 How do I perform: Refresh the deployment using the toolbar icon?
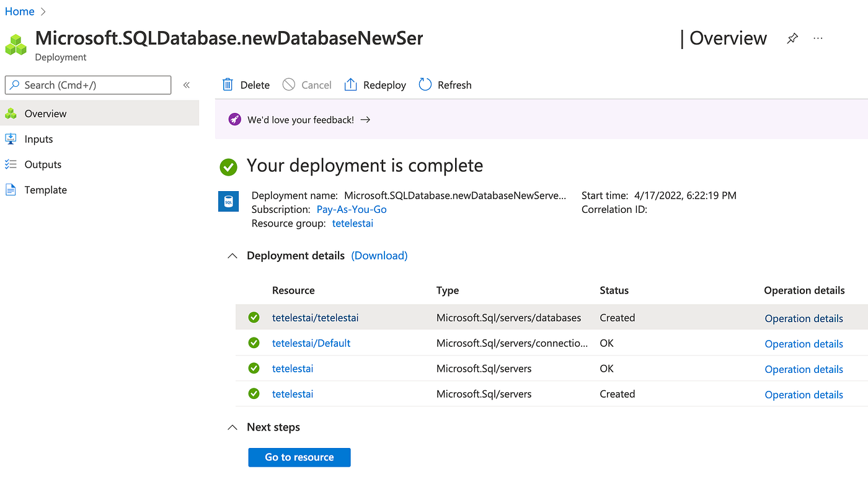(x=425, y=84)
